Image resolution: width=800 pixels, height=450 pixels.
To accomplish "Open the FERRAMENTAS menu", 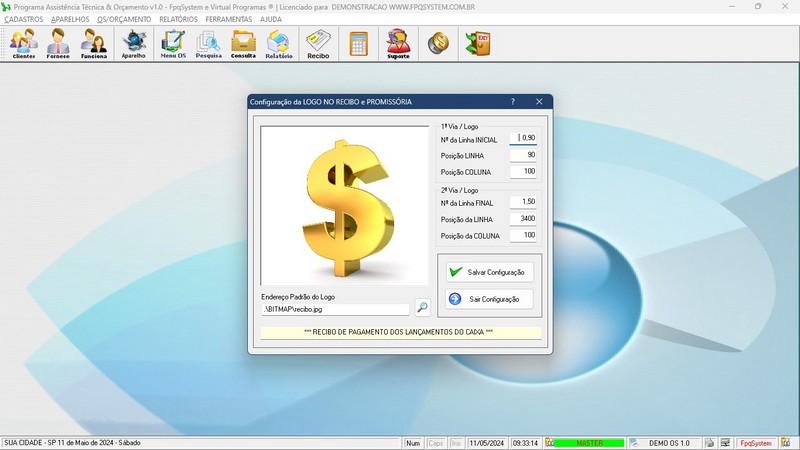I will coord(228,19).
